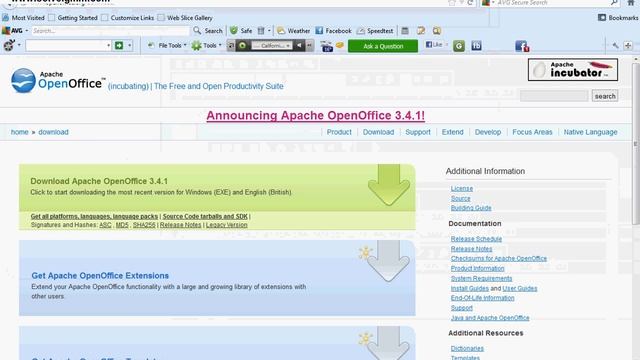Click the notepad icon in AVG toolbar

[x=421, y=31]
